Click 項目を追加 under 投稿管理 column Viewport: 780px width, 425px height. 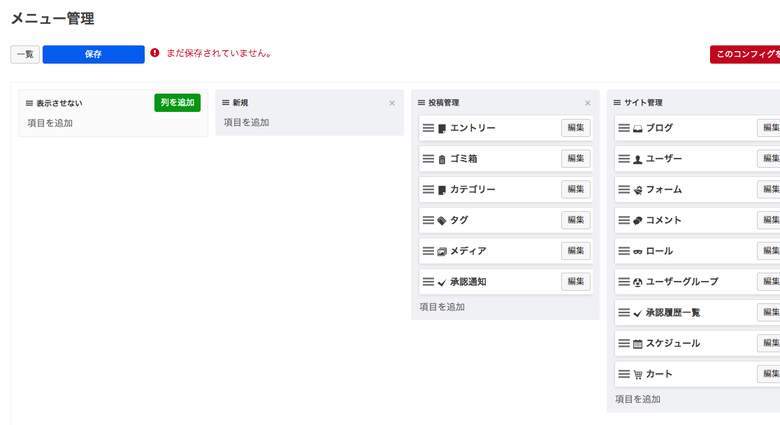[442, 307]
